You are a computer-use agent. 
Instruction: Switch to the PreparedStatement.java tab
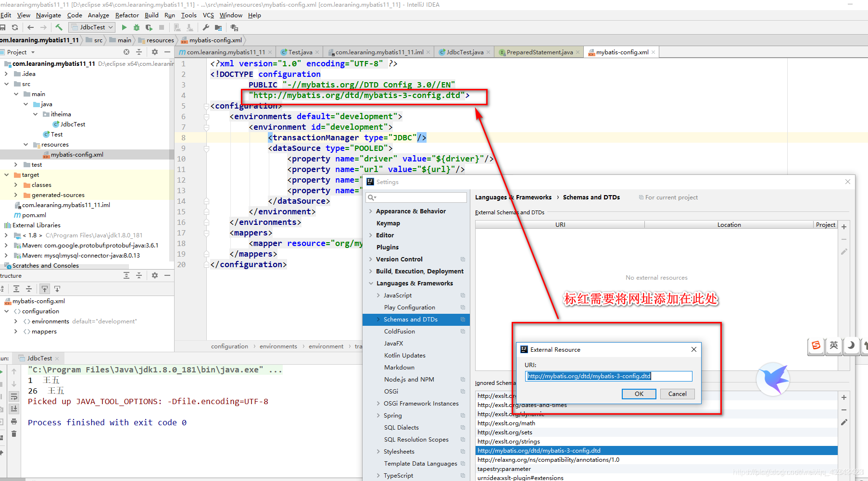click(539, 52)
